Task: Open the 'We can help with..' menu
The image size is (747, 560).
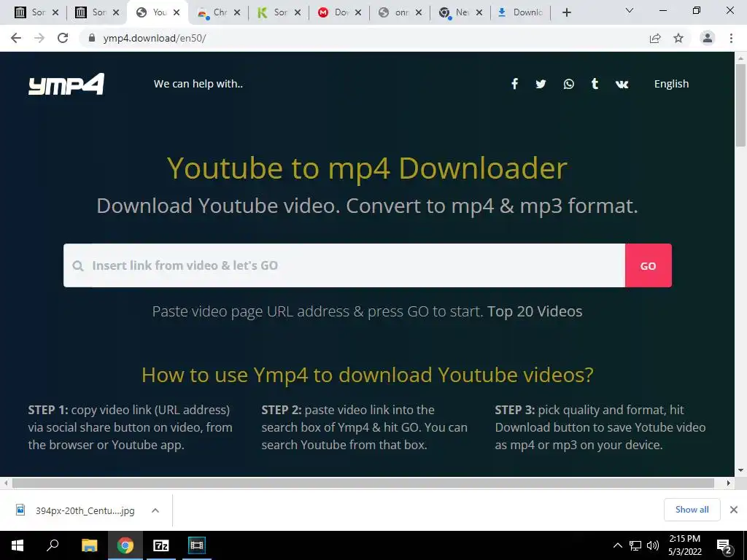Action: tap(198, 84)
